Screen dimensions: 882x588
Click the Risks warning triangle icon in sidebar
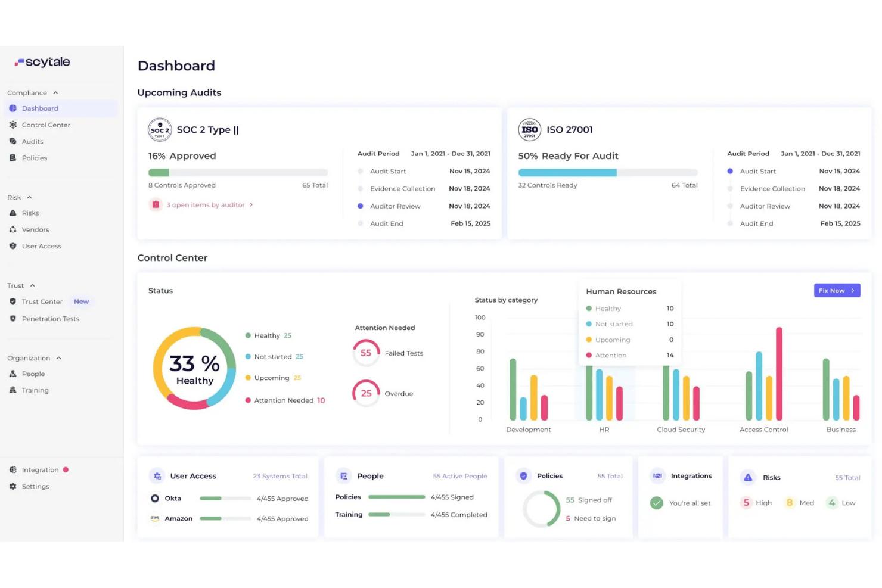tap(13, 213)
